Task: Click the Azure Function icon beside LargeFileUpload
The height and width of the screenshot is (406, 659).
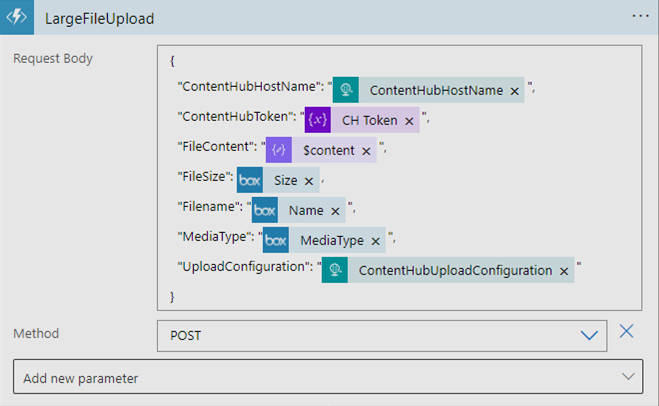Action: click(17, 17)
